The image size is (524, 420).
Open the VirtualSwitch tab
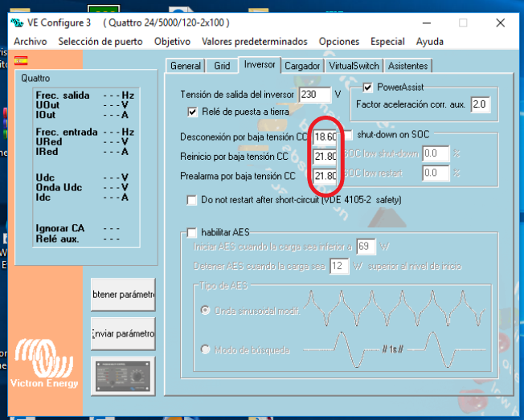point(354,66)
